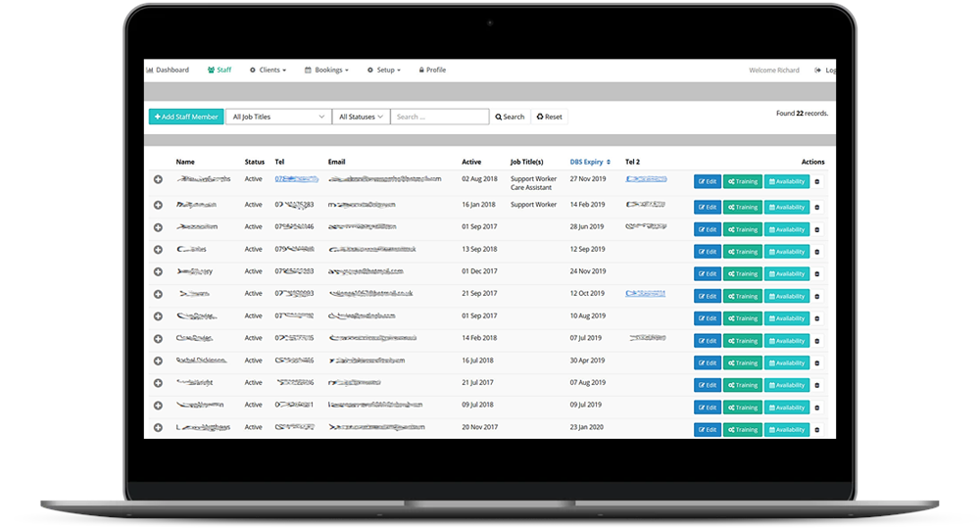
Task: Open Availability for the third staff row
Action: [x=787, y=229]
